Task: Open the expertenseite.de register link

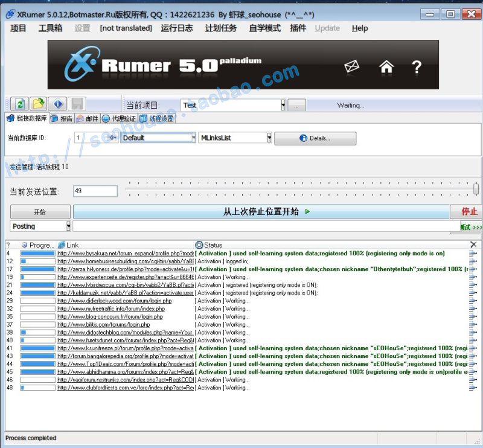Action: (126, 277)
